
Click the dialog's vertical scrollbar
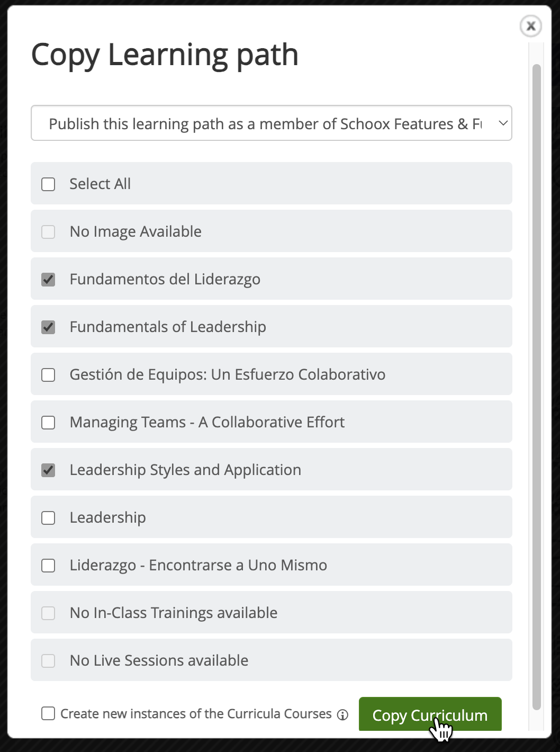(x=537, y=387)
